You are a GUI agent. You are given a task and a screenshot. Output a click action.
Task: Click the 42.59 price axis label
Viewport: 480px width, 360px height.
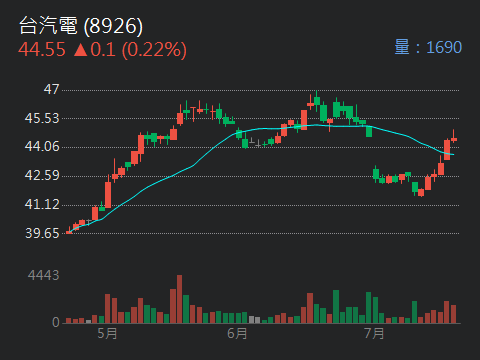(42, 175)
